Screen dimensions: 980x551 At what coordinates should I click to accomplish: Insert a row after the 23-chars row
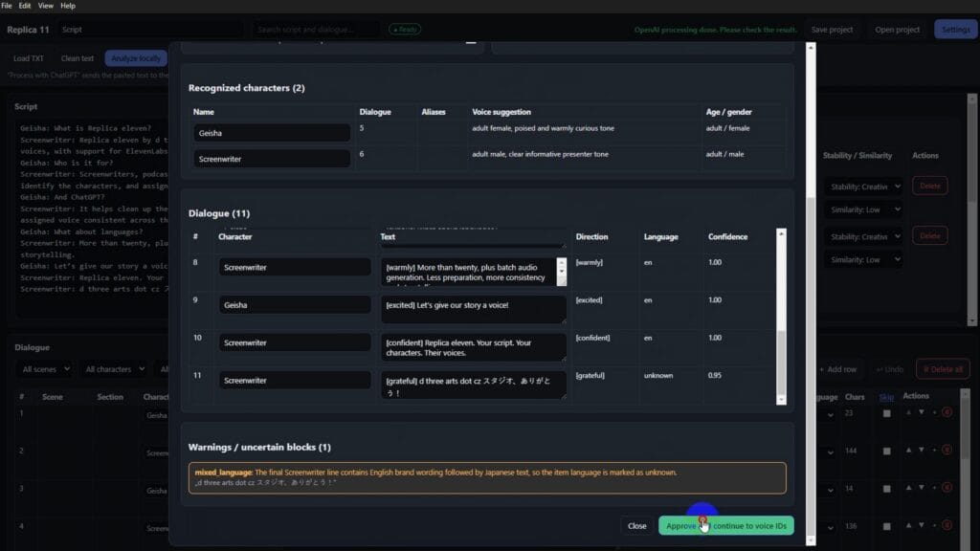tap(934, 412)
